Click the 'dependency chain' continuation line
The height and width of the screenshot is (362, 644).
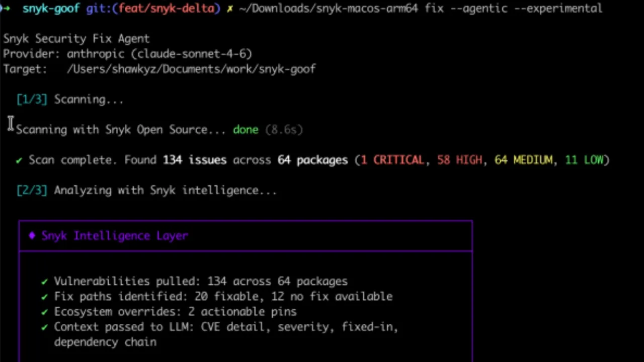(x=105, y=342)
